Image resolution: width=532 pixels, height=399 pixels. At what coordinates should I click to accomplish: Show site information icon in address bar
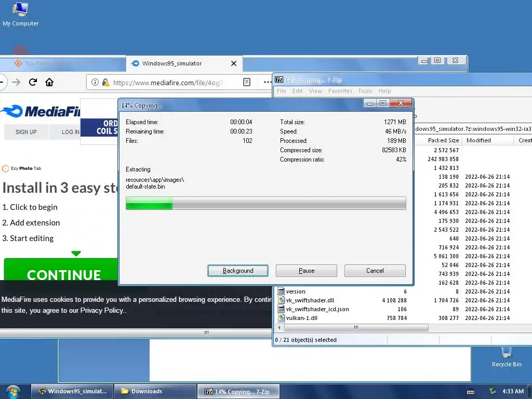[96, 82]
